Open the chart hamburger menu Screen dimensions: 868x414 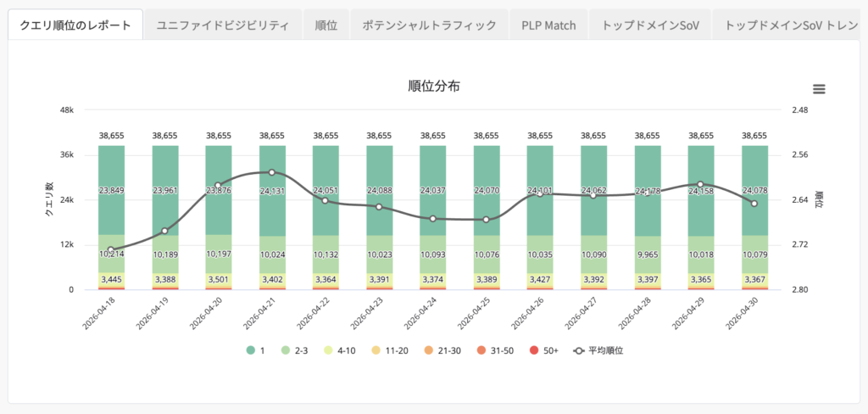[x=819, y=89]
